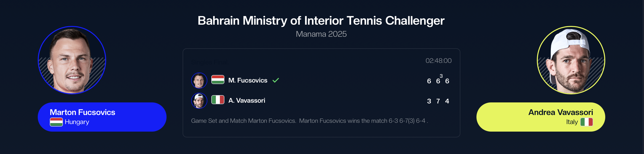Click the Italy flag beside Andrea Vavassori's country
The width and height of the screenshot is (644, 154).
586,122
